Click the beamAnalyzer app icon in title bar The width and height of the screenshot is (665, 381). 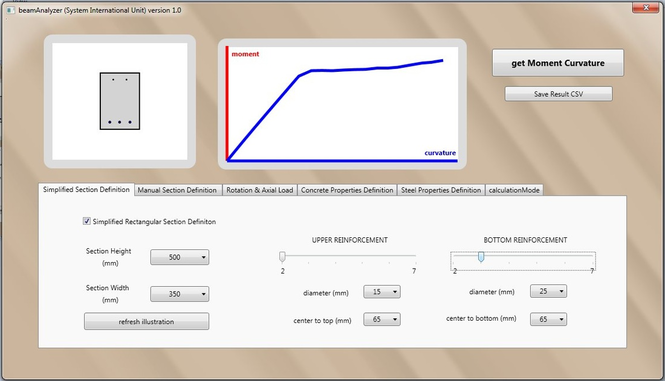[x=10, y=10]
